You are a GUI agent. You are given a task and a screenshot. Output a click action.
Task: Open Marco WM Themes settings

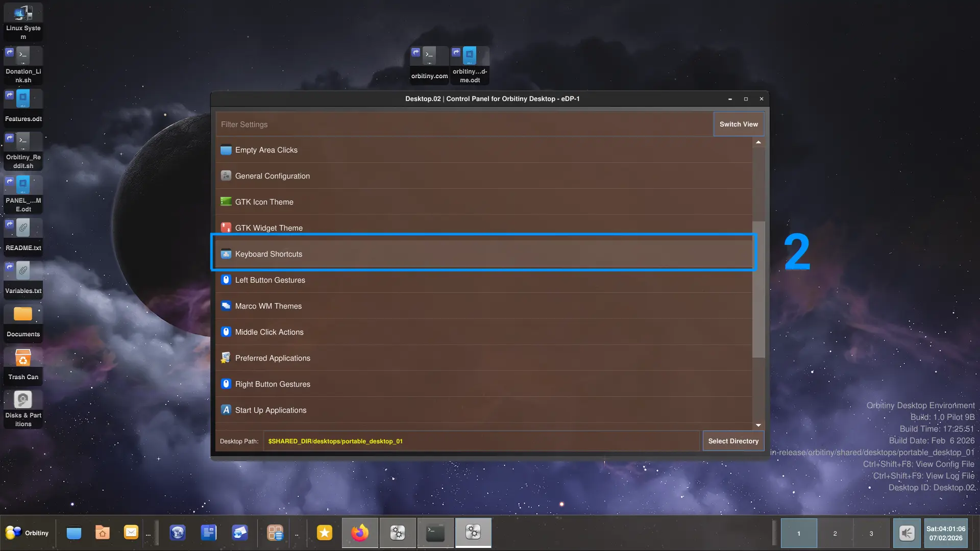coord(268,306)
